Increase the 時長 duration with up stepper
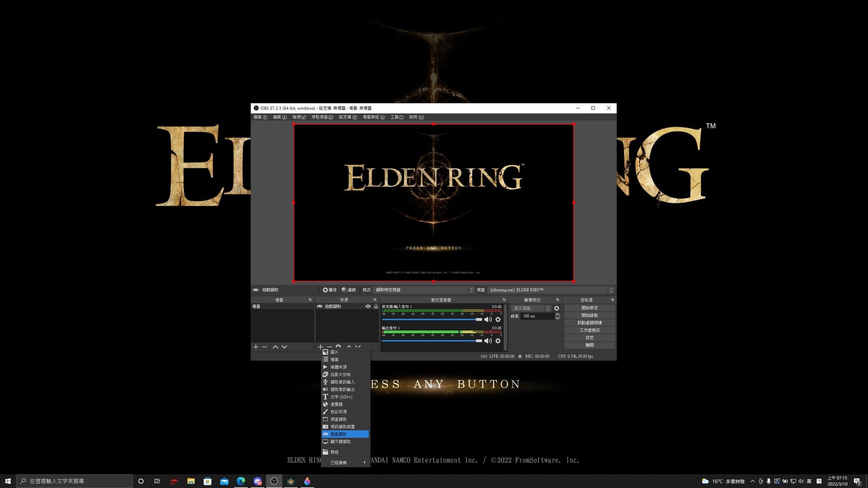868x488 pixels. tap(557, 314)
